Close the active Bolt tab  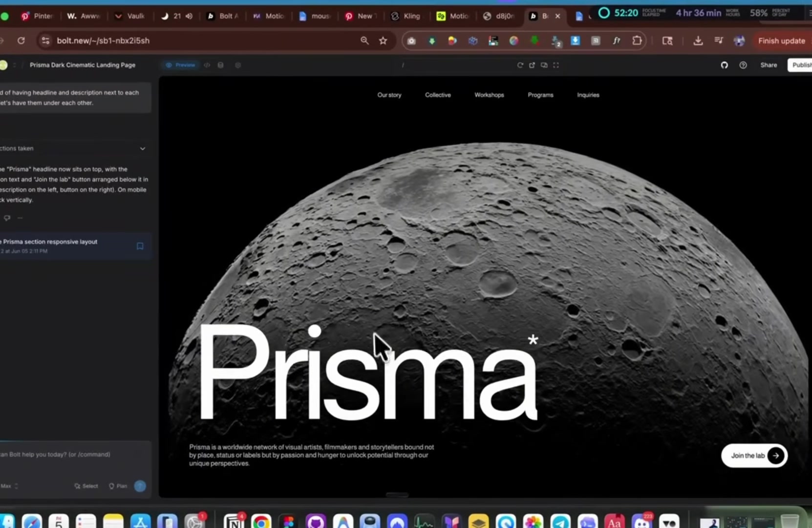(x=557, y=16)
